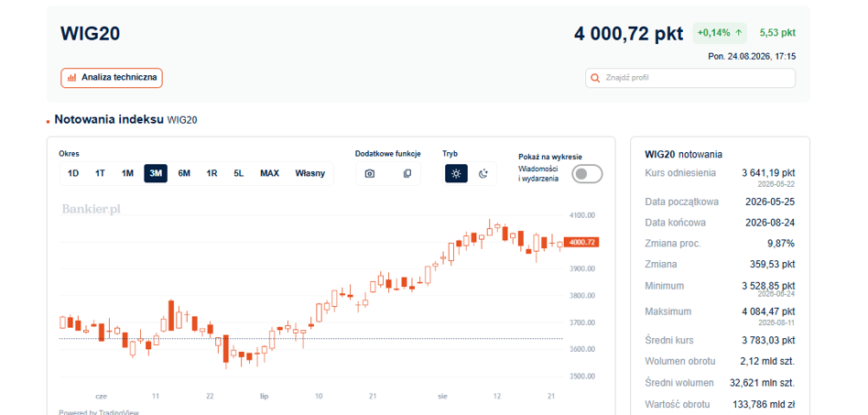Image resolution: width=868 pixels, height=415 pixels.
Task: Click the 5,53 pkt change value
Action: pos(777,33)
